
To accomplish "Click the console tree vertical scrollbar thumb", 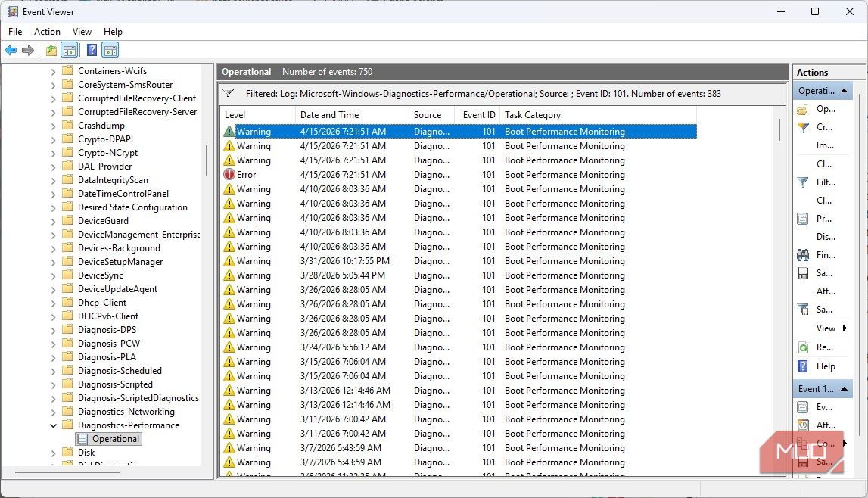I will coord(207,160).
